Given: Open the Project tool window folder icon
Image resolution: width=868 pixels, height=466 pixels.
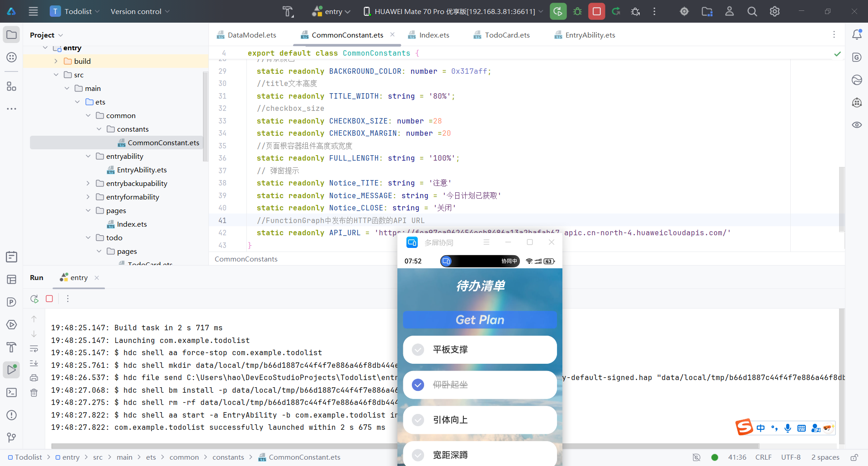Looking at the screenshot, I should pos(12,35).
